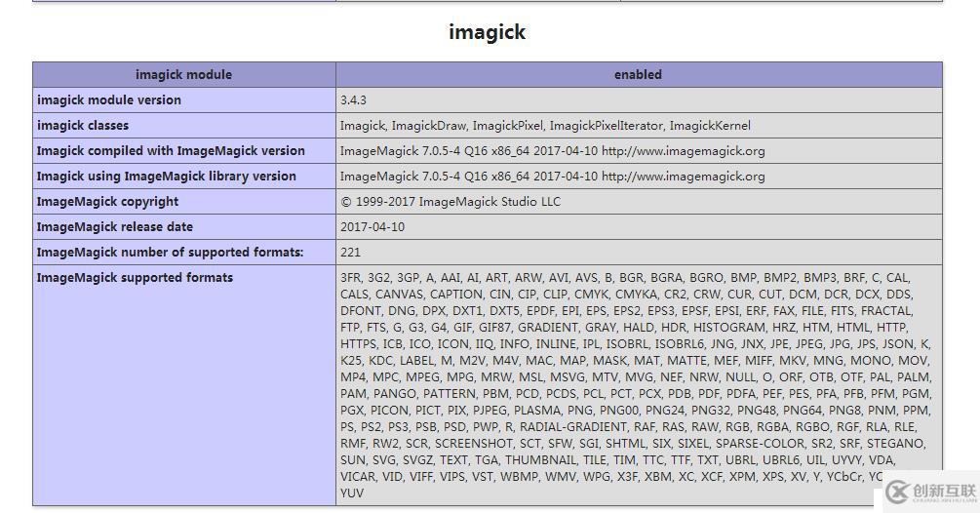The width and height of the screenshot is (980, 513).
Task: Click the formats line starting with PS, PS2
Action: coord(629,427)
